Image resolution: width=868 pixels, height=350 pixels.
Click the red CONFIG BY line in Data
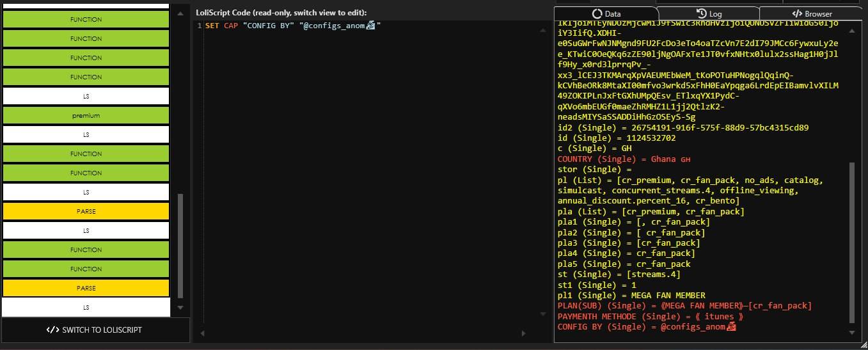(x=646, y=327)
